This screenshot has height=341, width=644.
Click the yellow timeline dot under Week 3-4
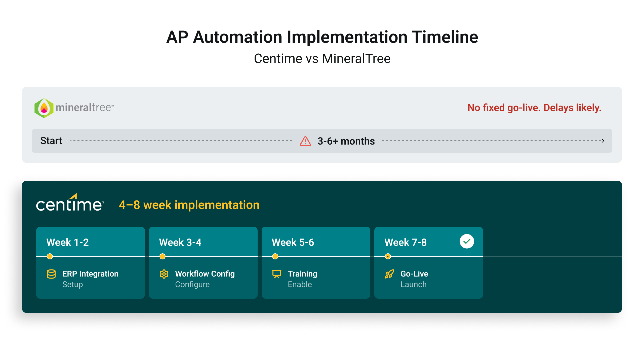click(x=163, y=256)
